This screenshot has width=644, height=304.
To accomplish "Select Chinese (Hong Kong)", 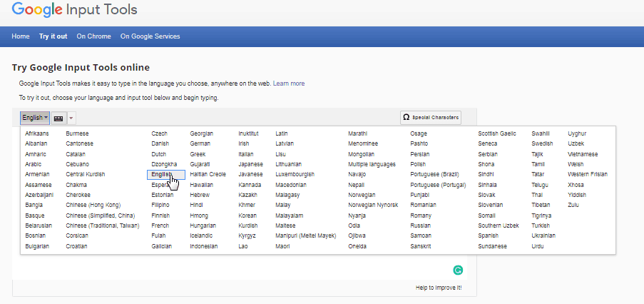I will tap(93, 205).
